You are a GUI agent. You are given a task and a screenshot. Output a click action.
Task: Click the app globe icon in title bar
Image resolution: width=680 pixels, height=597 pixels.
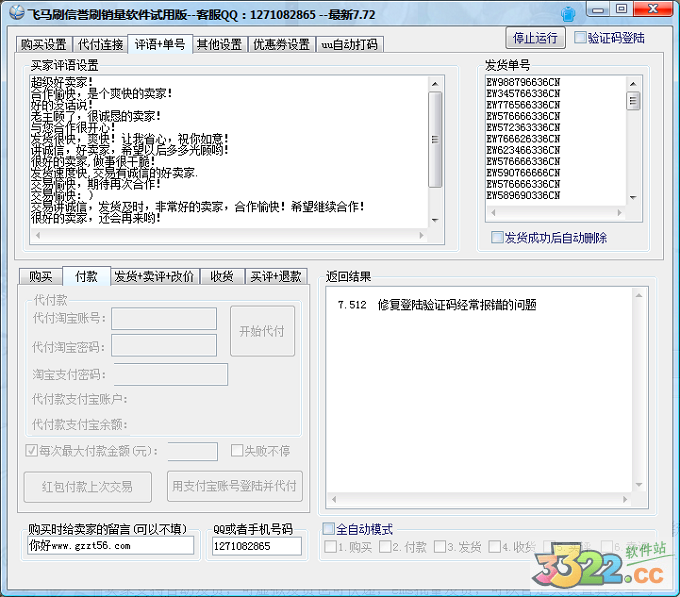pos(16,13)
